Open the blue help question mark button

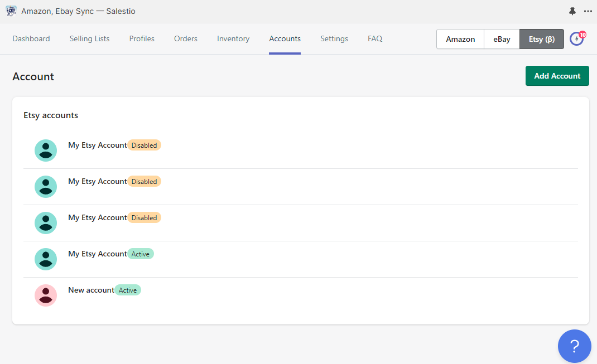[574, 346]
